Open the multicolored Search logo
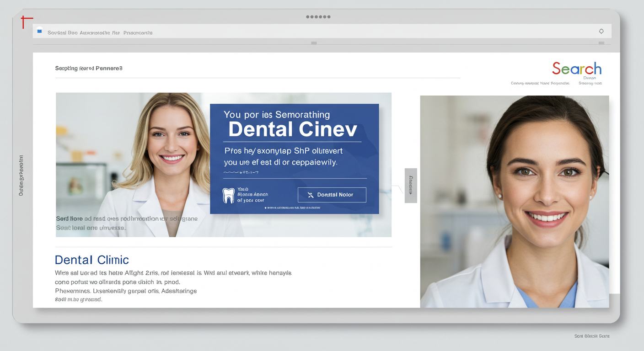The image size is (644, 351). point(576,69)
